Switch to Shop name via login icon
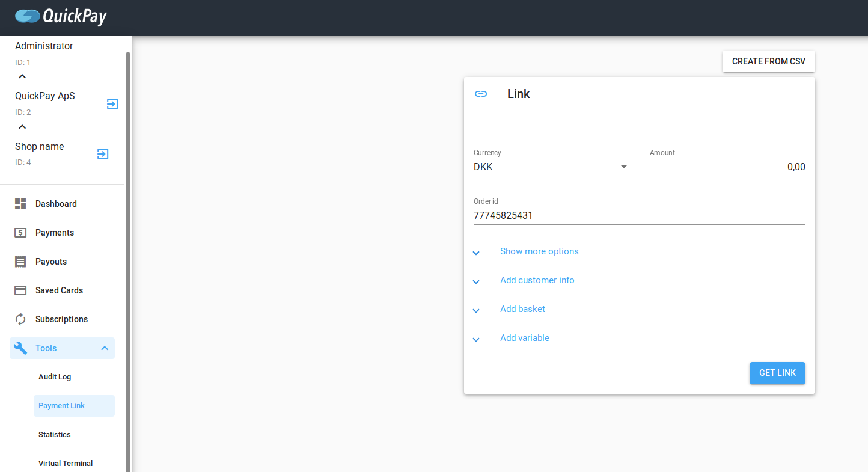868x472 pixels. pyautogui.click(x=103, y=154)
